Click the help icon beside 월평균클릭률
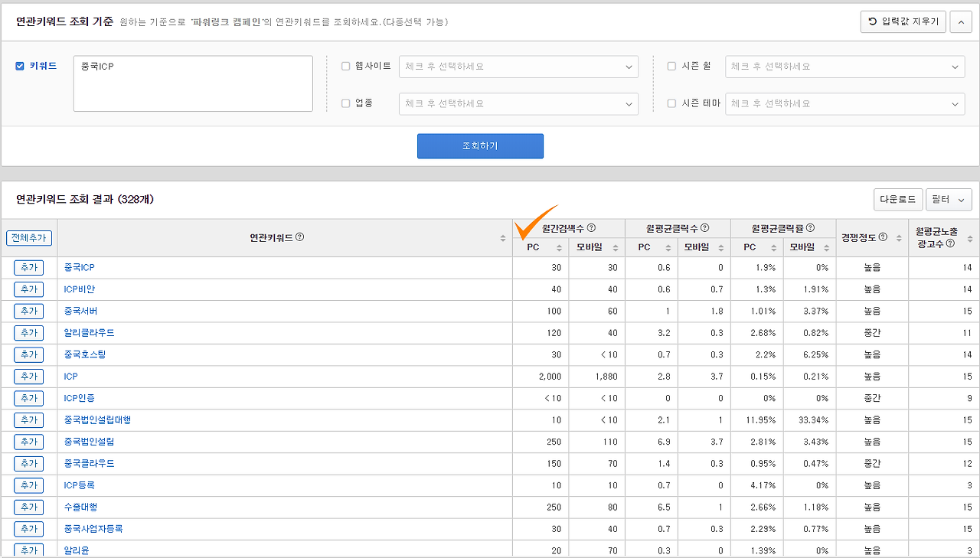980x558 pixels. click(810, 227)
